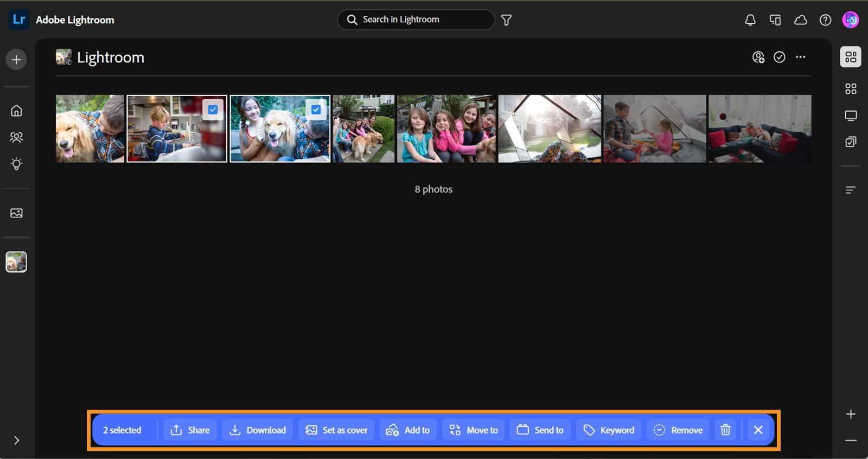Screen dimensions: 868x459
Task: Expand the left sidebar with the chevron arrow
Action: pyautogui.click(x=16, y=440)
